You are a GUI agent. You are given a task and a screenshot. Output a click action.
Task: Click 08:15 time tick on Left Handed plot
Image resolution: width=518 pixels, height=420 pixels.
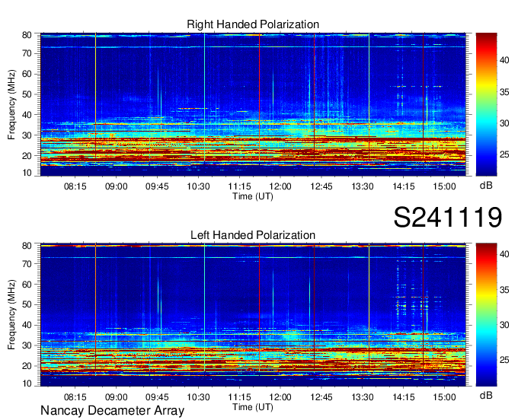(75, 397)
